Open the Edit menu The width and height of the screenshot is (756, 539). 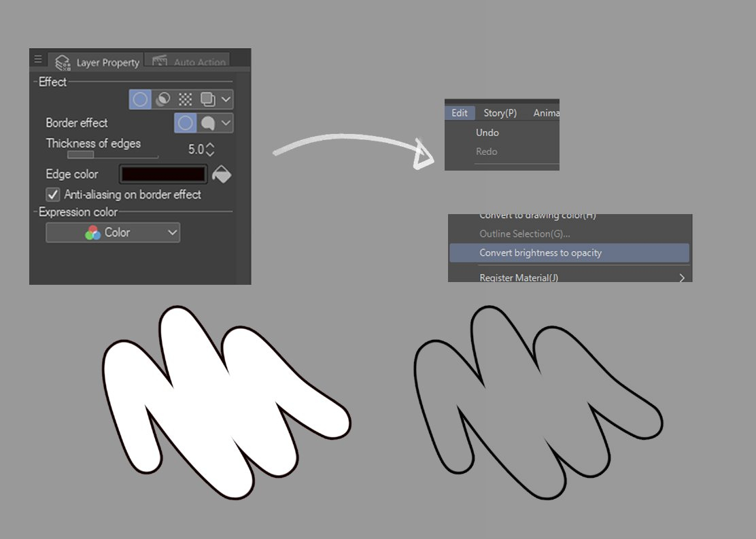[x=460, y=113]
